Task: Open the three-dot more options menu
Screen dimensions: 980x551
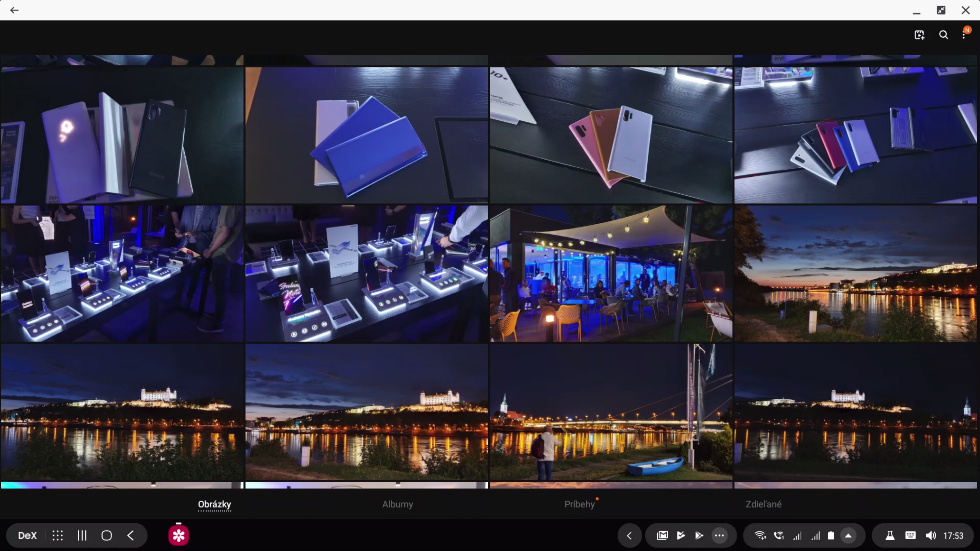Action: [x=964, y=35]
